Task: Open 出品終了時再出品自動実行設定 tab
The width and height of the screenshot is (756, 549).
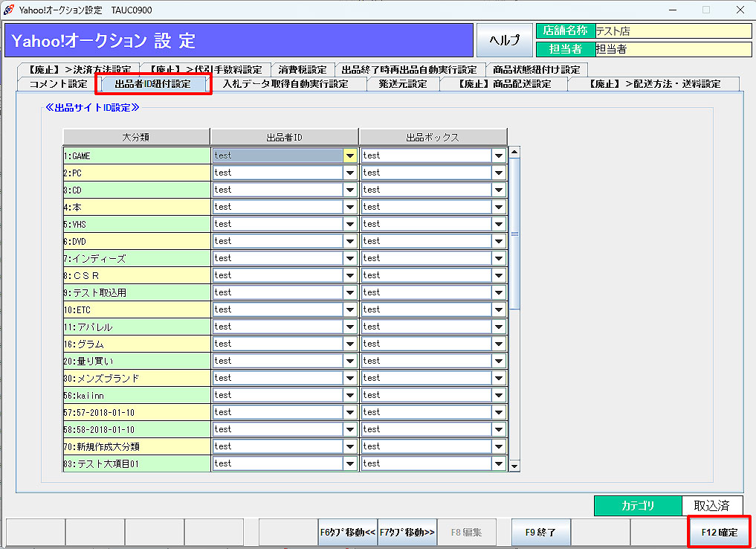Action: click(x=409, y=69)
